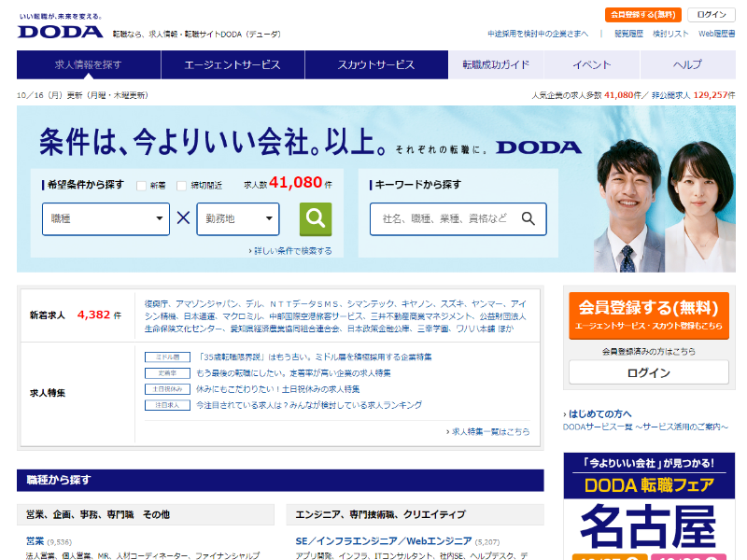
Task: Open 中途採用を検討中の企業さまへ link
Action: point(538,34)
